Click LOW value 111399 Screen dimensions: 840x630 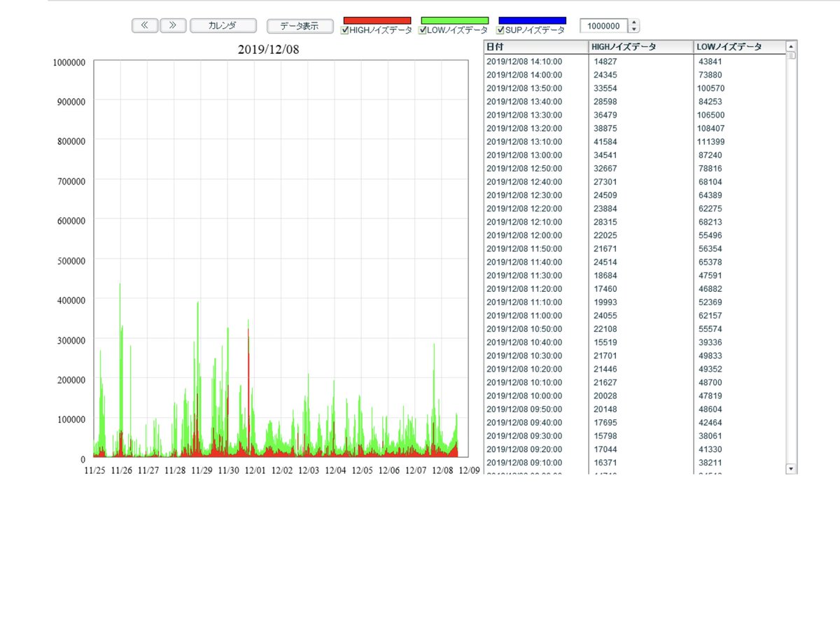tap(710, 141)
